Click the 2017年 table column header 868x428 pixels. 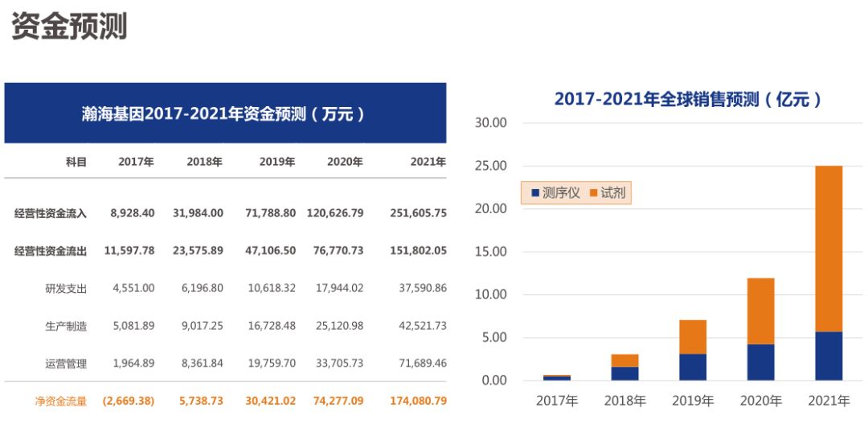point(136,163)
